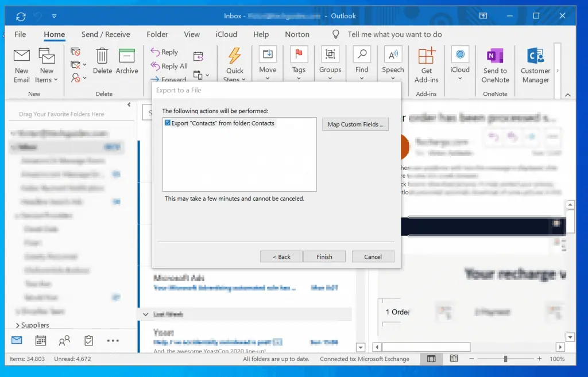The image size is (588, 377).
Task: Click the Tell me what you want to do box
Action: pyautogui.click(x=394, y=34)
